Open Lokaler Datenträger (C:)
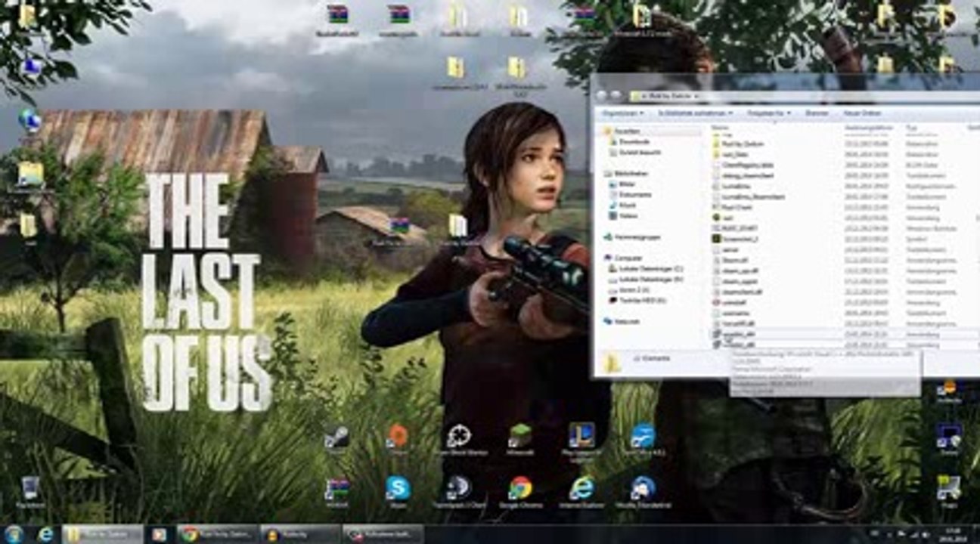Image resolution: width=980 pixels, height=544 pixels. pos(647,268)
